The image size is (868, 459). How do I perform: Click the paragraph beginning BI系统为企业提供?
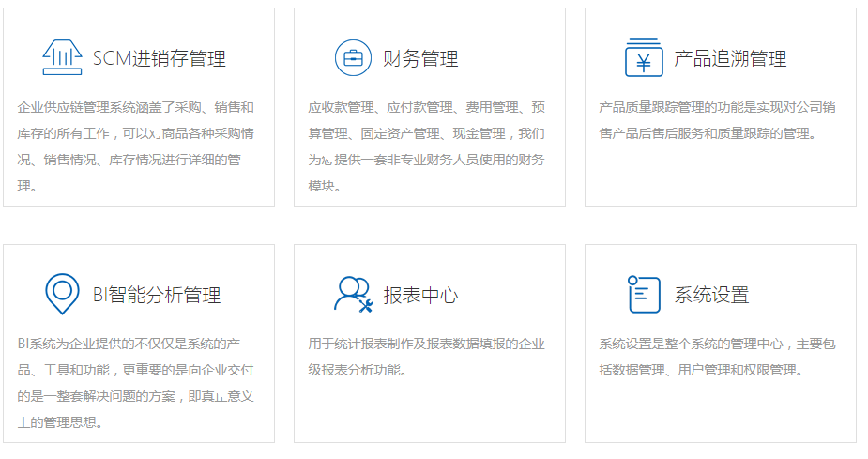point(136,382)
